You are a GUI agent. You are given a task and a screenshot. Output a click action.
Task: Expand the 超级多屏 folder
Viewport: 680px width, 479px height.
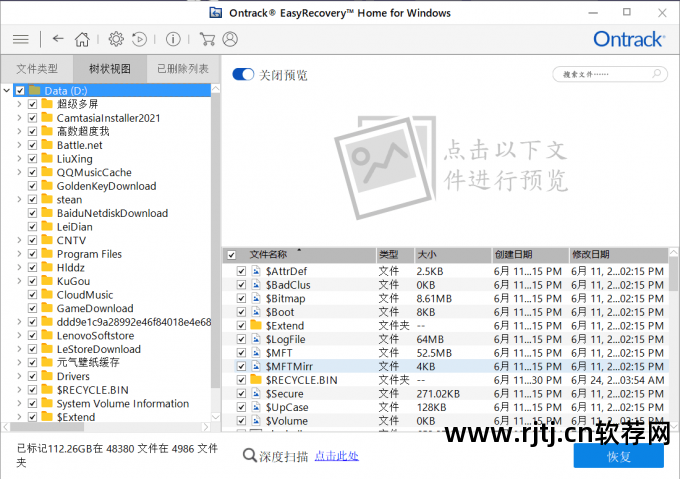tap(19, 104)
